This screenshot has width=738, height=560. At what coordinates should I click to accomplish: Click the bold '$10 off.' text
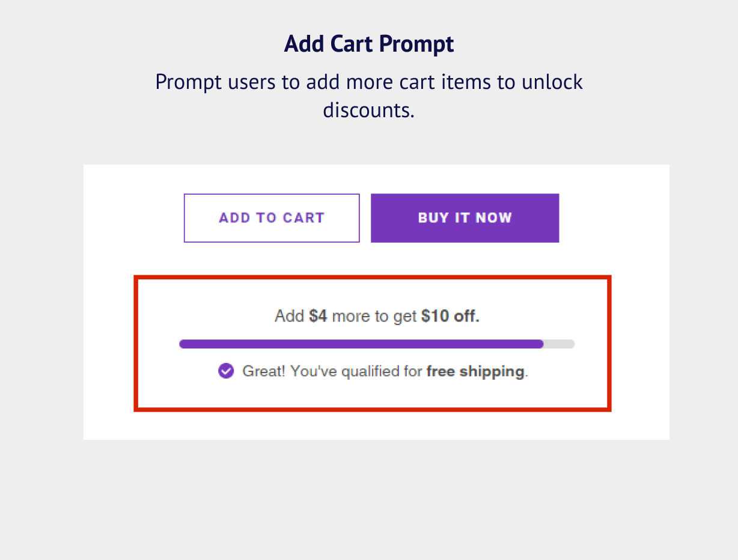click(x=450, y=316)
